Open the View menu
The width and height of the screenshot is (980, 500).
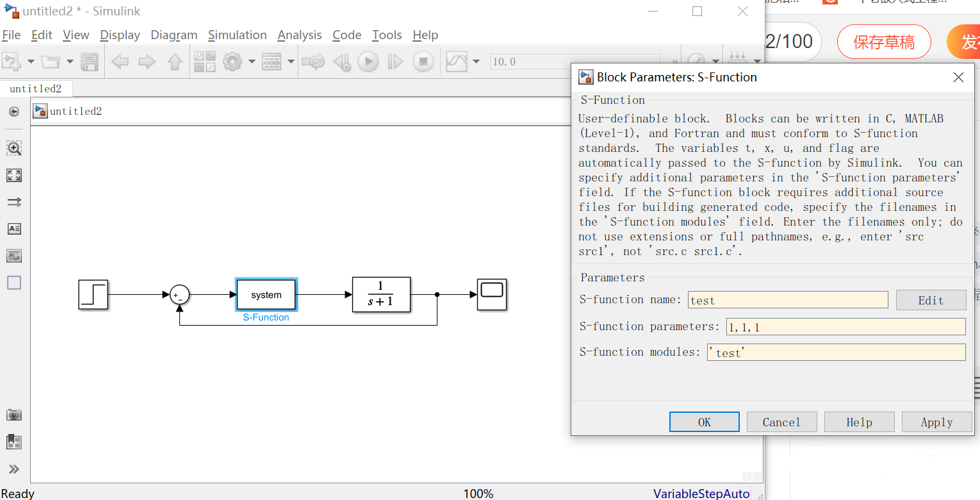[76, 35]
